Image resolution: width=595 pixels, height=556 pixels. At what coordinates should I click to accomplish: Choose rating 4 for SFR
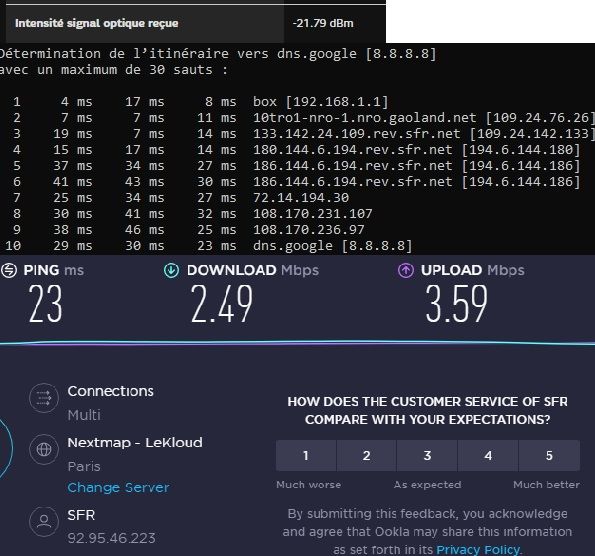tap(488, 455)
